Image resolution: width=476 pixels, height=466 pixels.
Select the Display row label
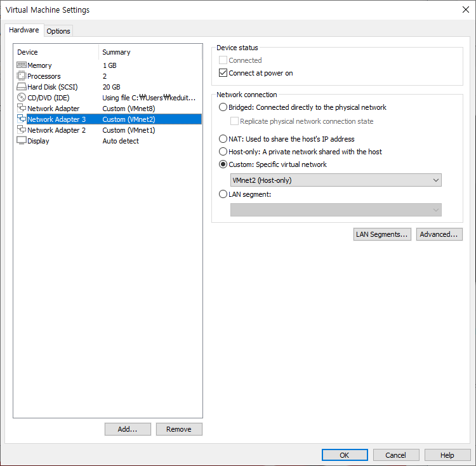[x=38, y=141]
